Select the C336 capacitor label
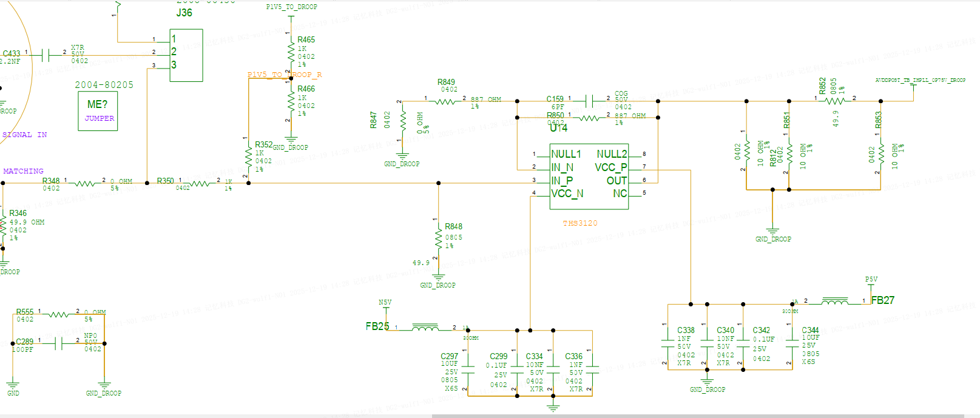The width and height of the screenshot is (980, 418). [573, 356]
